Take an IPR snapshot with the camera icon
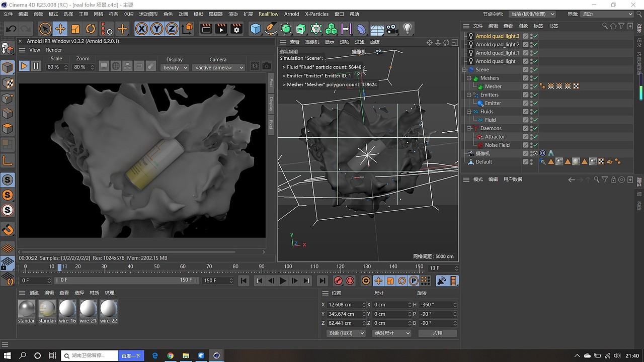 point(267,66)
